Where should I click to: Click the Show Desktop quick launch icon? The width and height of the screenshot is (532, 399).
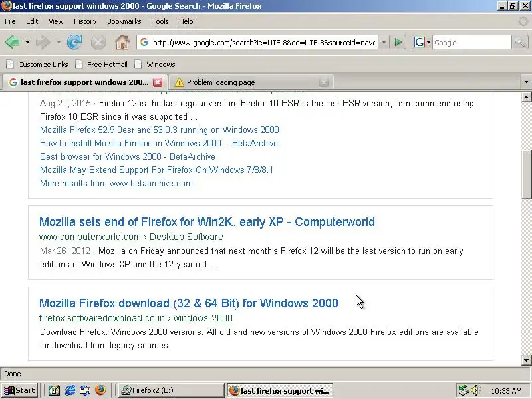[55, 390]
